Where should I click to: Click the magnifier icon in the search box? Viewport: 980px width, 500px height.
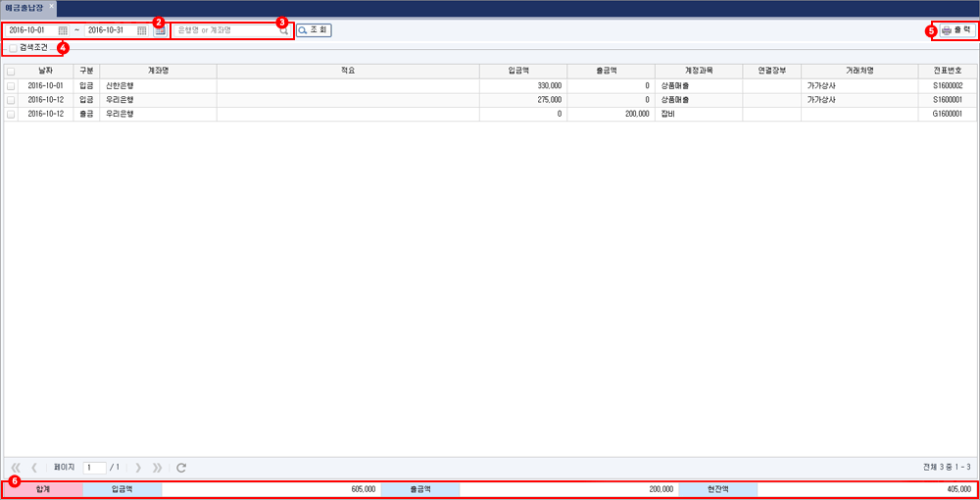284,30
